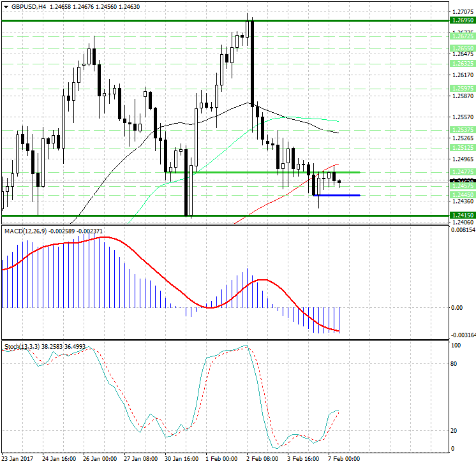Click the 1.24575 price level label
Viewport: 476px width, 466px height.
click(462, 186)
